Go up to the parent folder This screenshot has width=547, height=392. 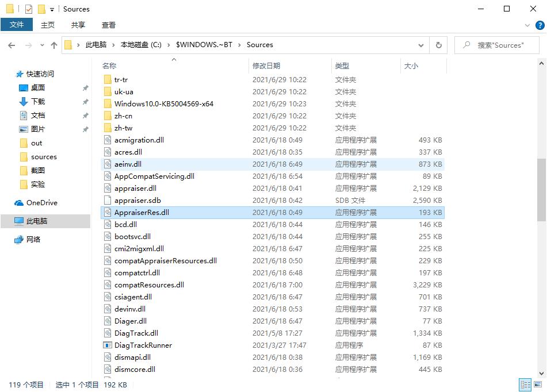pyautogui.click(x=53, y=44)
